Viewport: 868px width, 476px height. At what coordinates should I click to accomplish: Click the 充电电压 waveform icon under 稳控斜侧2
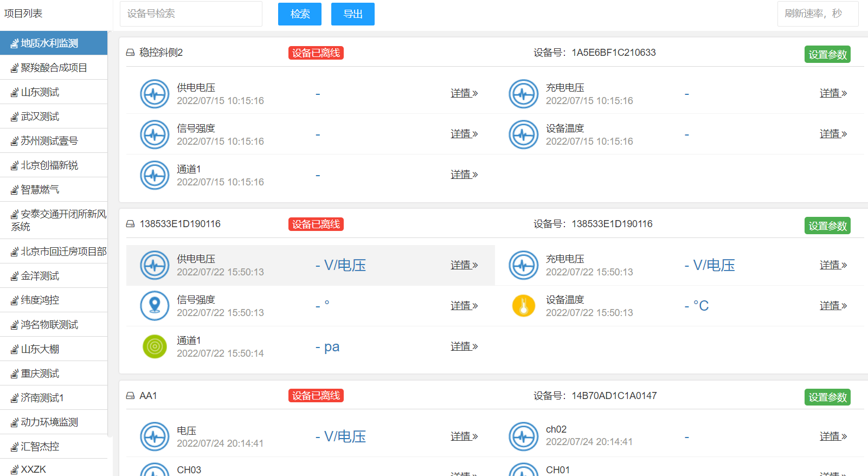524,94
